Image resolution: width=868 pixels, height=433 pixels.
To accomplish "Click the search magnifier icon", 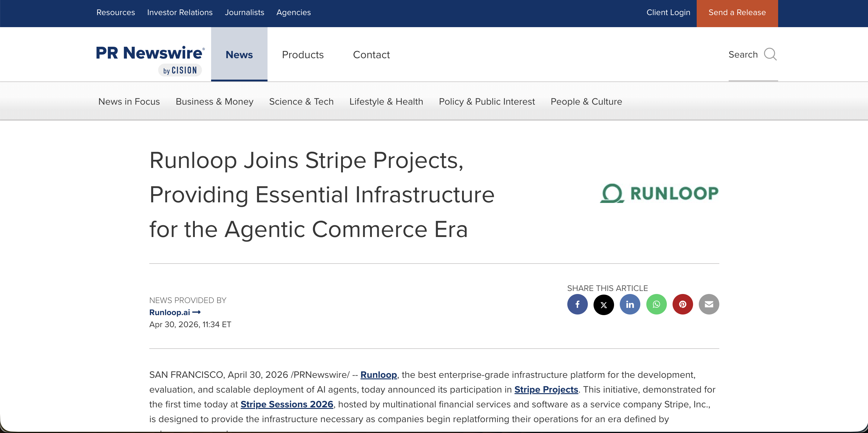I will 770,54.
